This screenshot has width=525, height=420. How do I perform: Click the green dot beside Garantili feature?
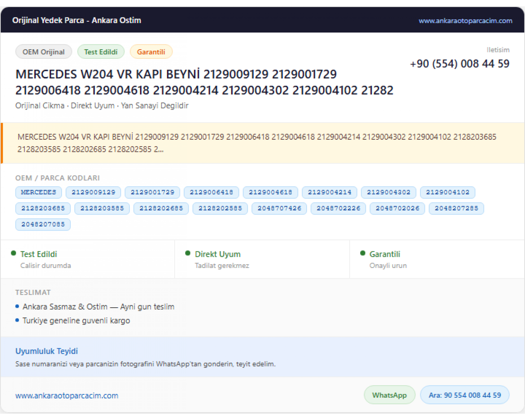pyautogui.click(x=363, y=253)
